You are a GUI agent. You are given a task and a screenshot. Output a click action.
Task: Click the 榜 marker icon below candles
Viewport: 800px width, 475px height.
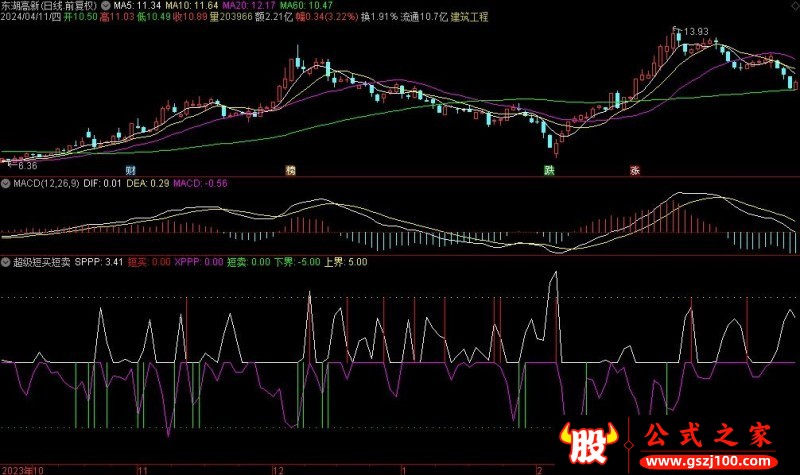[x=290, y=170]
